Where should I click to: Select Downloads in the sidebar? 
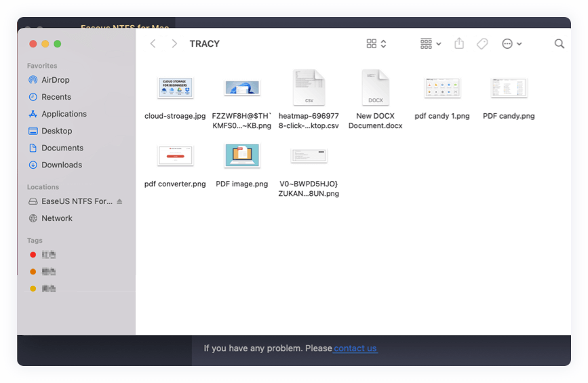coord(55,165)
